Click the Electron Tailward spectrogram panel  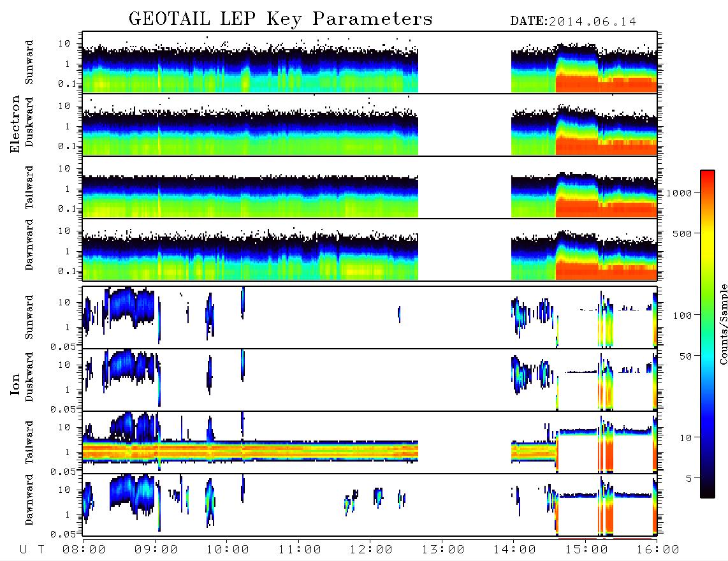point(370,187)
